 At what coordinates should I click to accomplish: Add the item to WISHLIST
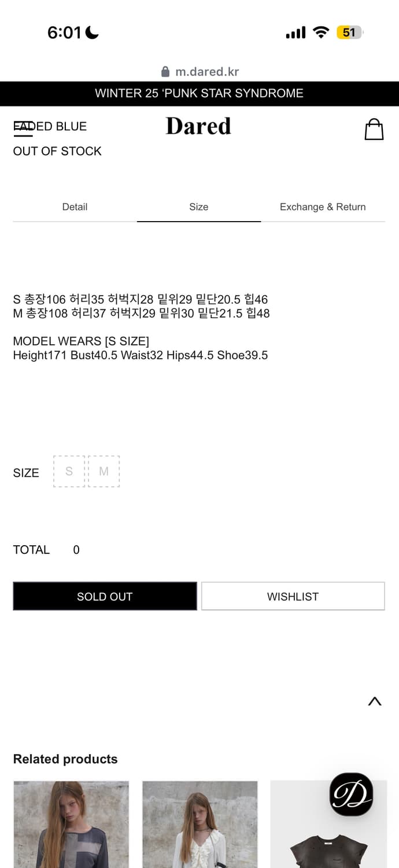coord(293,596)
